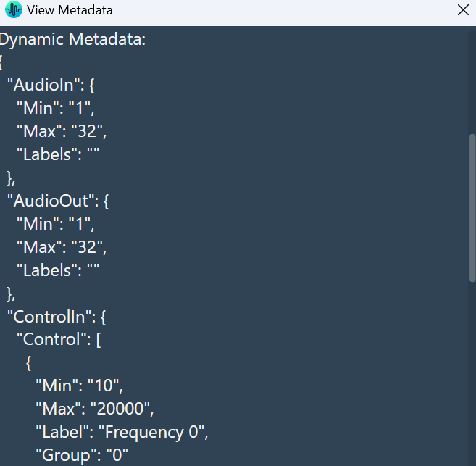Click the AudioOut "Max": "32" line
The width and height of the screenshot is (476, 466).
62,247
